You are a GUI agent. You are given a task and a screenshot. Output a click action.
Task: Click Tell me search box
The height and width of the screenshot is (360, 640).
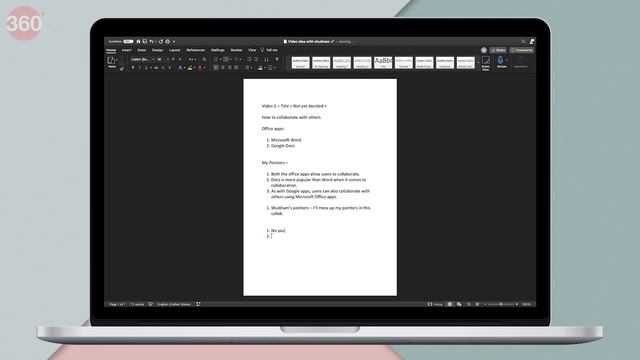click(269, 50)
